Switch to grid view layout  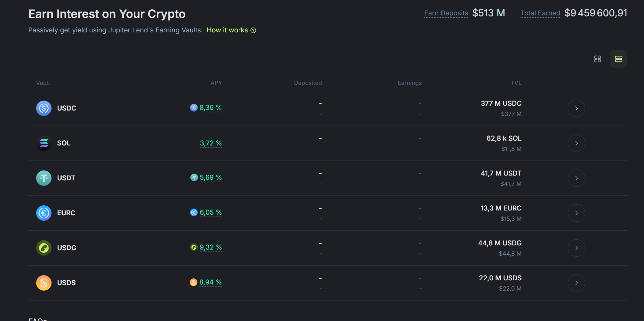point(597,59)
